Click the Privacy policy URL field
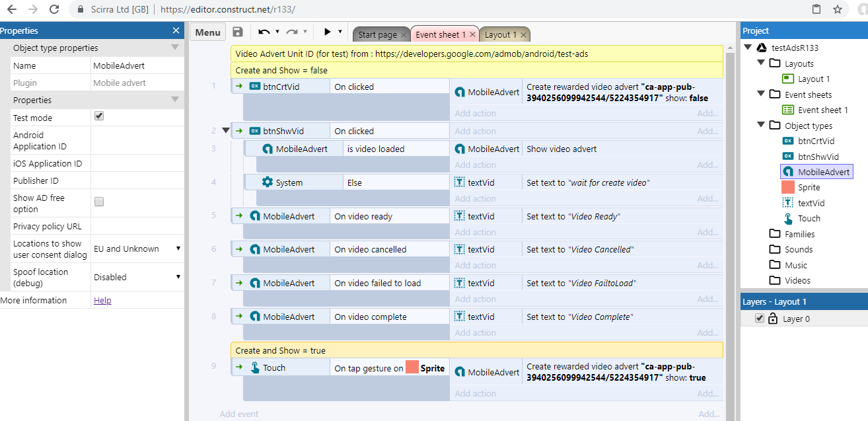This screenshot has width=868, height=421. [137, 226]
